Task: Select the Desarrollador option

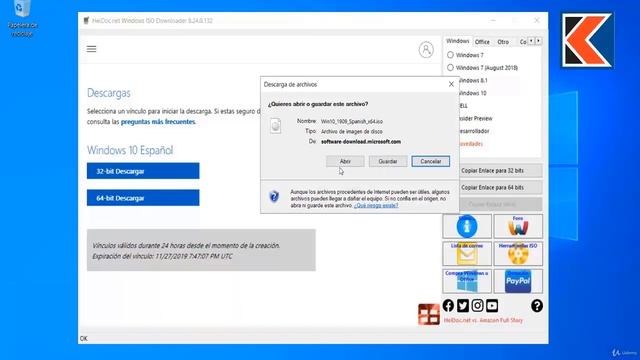Action: pos(473,131)
